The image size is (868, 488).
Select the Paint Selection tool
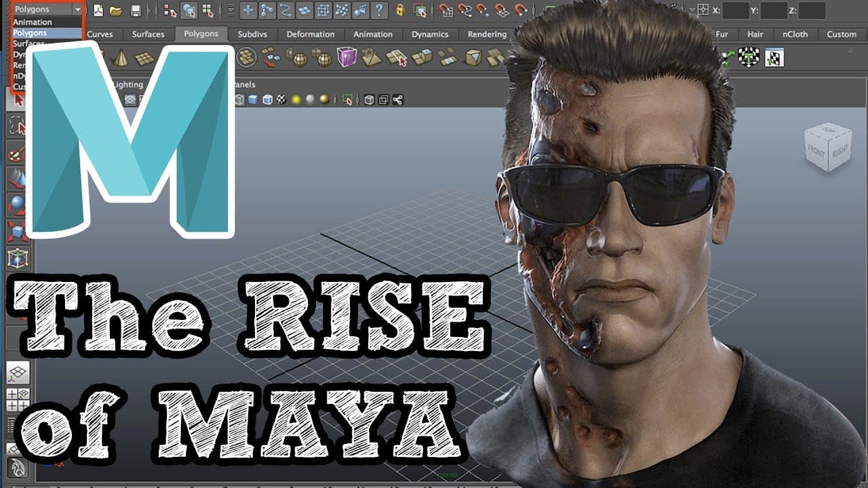point(18,153)
